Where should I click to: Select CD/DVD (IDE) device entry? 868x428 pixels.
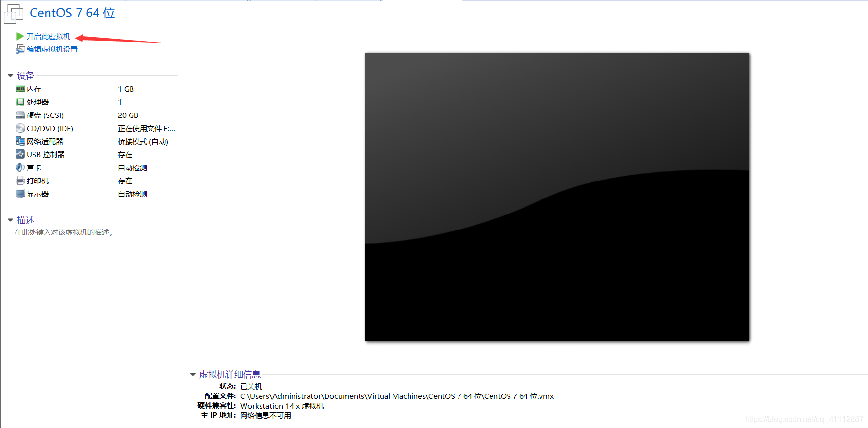(x=50, y=129)
